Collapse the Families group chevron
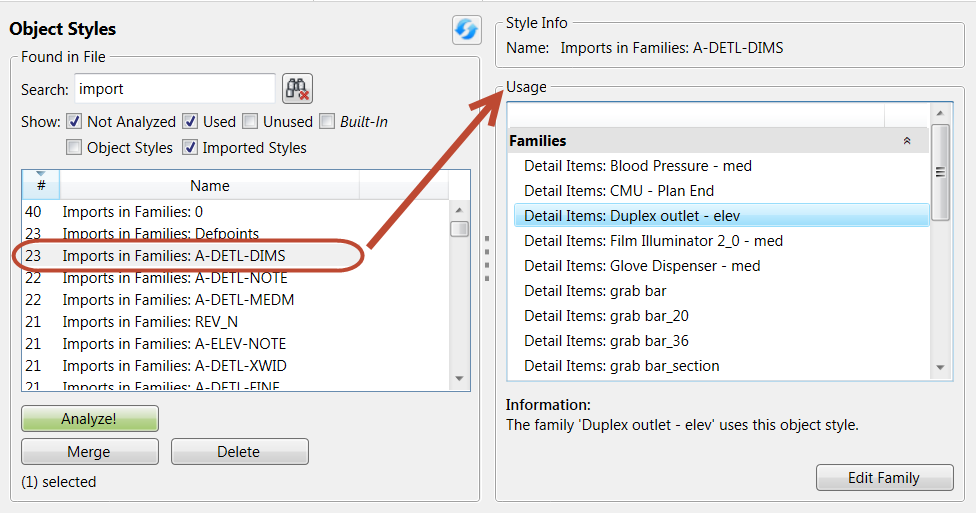 pos(907,141)
